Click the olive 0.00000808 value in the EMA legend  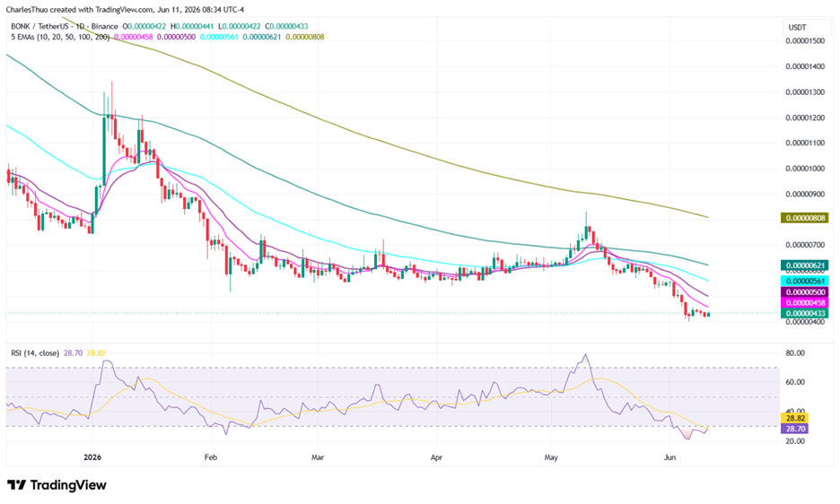tap(305, 37)
